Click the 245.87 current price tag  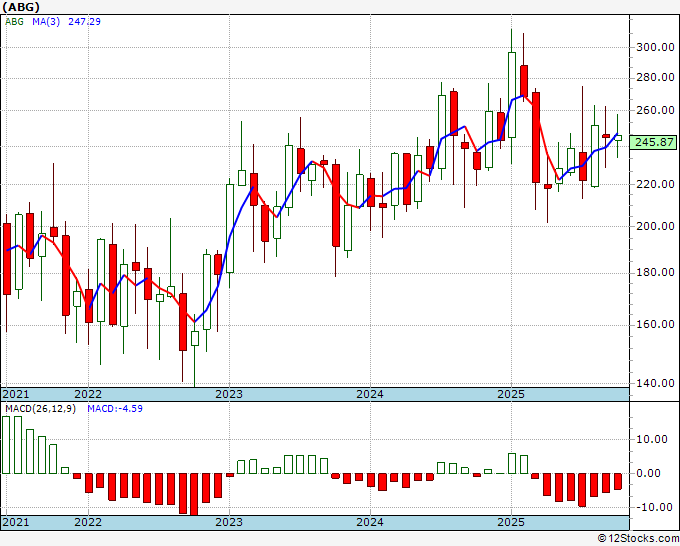(x=653, y=142)
